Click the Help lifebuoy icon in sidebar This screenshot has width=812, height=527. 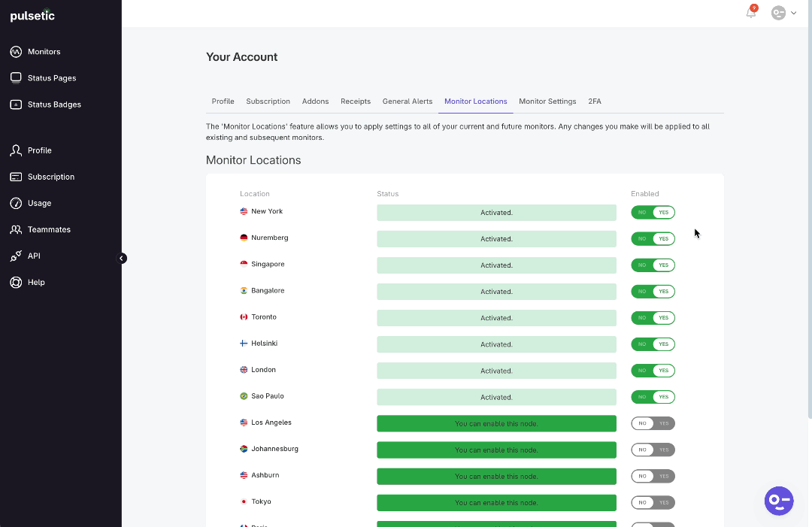click(x=16, y=283)
